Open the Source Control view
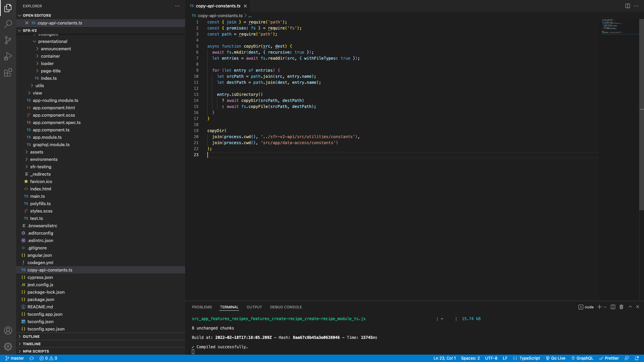The image size is (644, 362). click(x=8, y=40)
